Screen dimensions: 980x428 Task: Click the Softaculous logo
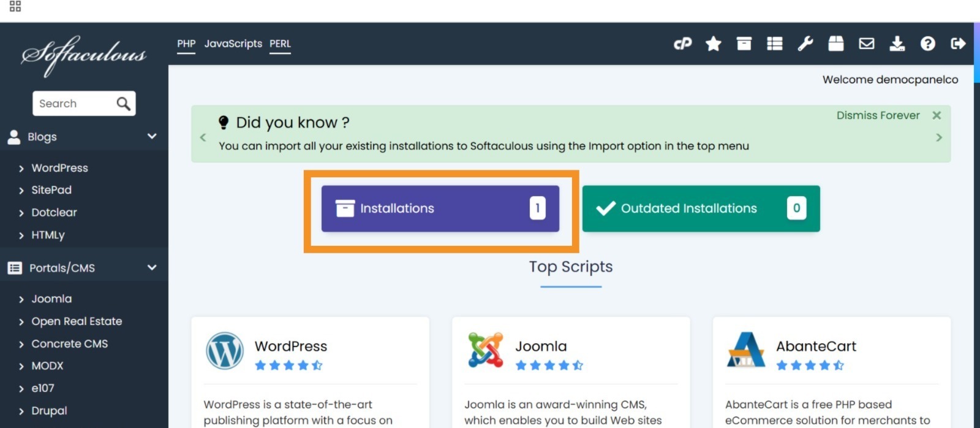coord(84,55)
